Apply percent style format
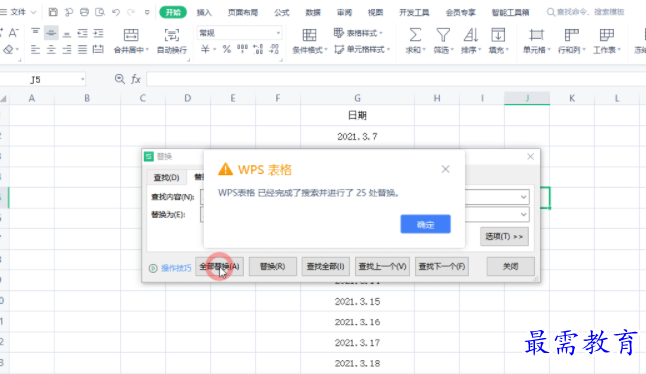The height and width of the screenshot is (374, 646). [x=227, y=49]
